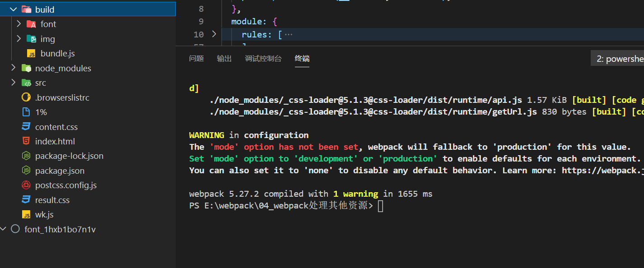Open the src folder name
The image size is (644, 268).
coord(41,83)
